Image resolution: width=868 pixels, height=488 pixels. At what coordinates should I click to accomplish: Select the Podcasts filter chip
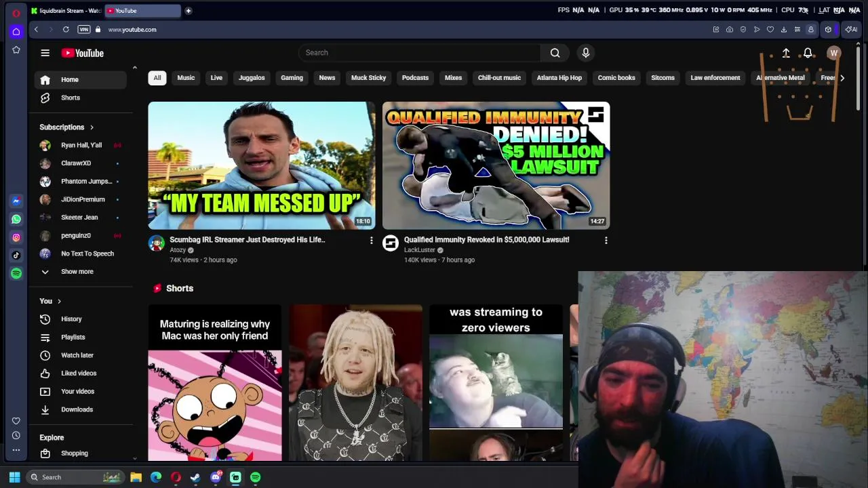pyautogui.click(x=415, y=78)
